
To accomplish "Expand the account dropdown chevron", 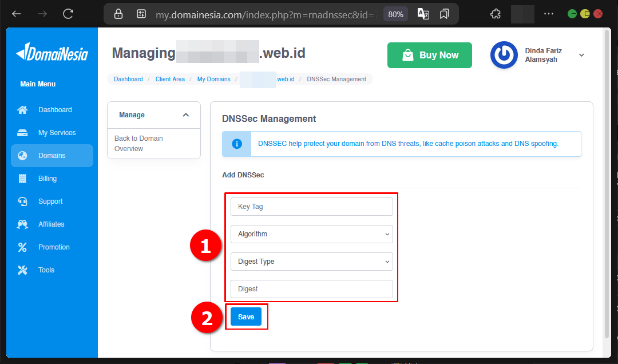I will [x=581, y=55].
